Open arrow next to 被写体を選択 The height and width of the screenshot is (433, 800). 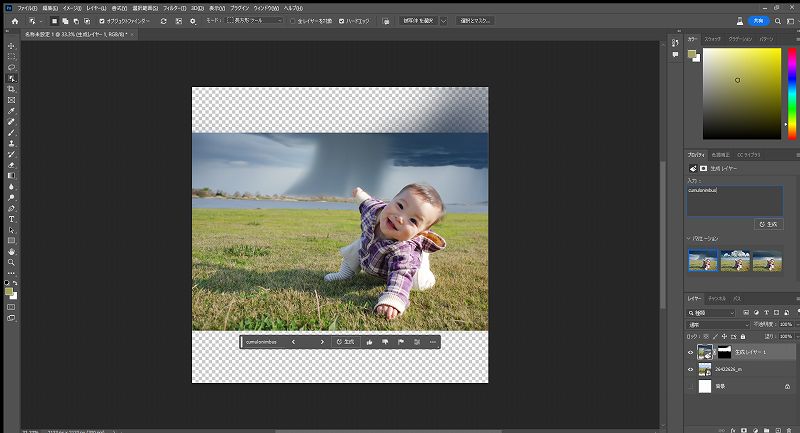tap(443, 21)
